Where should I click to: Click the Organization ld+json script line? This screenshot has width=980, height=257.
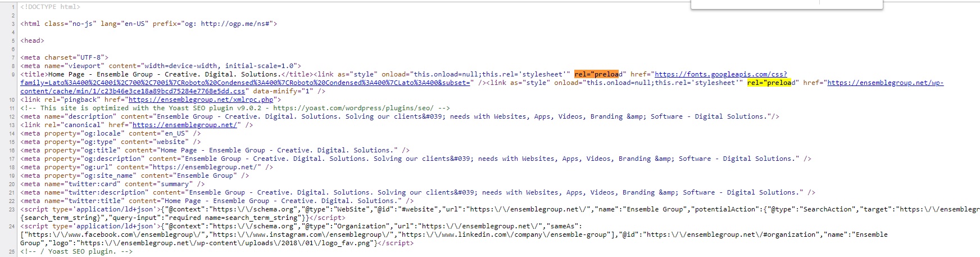(454, 235)
